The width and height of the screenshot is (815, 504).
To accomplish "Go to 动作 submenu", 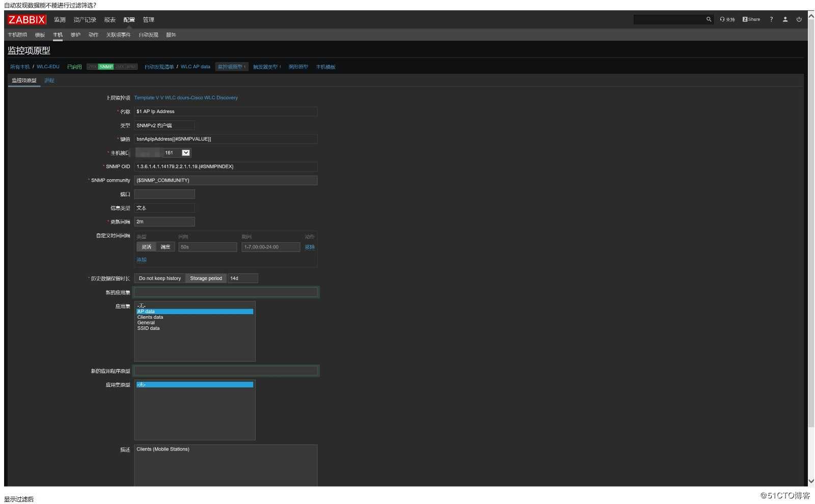I will pyautogui.click(x=93, y=35).
